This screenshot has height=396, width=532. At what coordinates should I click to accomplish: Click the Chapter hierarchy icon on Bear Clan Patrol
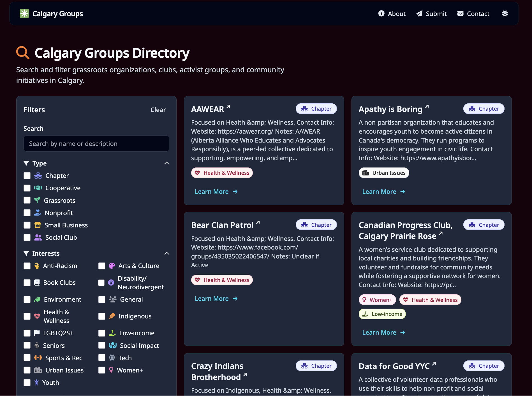(x=305, y=224)
